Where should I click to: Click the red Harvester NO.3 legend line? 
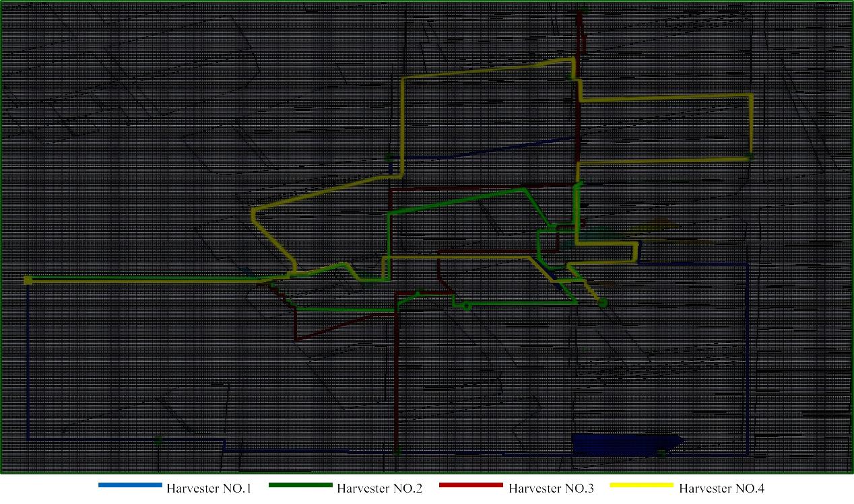tap(471, 485)
